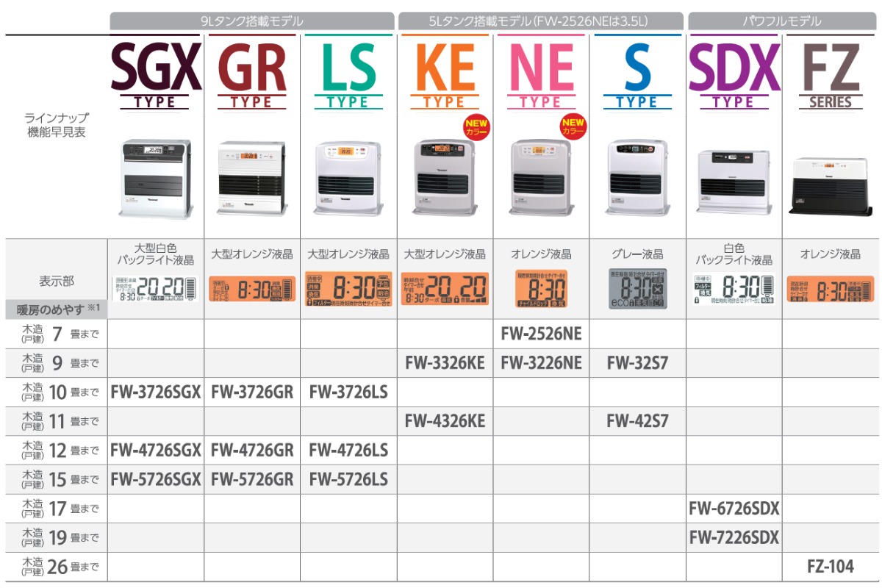This screenshot has width=882, height=588.
Task: Click the FW-5726SGX model cell
Action: point(155,479)
